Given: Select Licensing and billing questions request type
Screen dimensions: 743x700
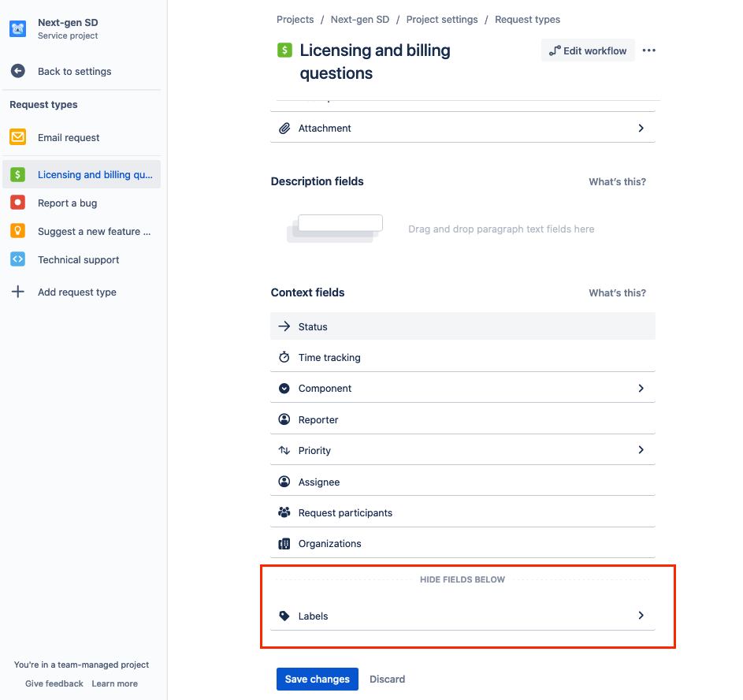Looking at the screenshot, I should point(81,174).
